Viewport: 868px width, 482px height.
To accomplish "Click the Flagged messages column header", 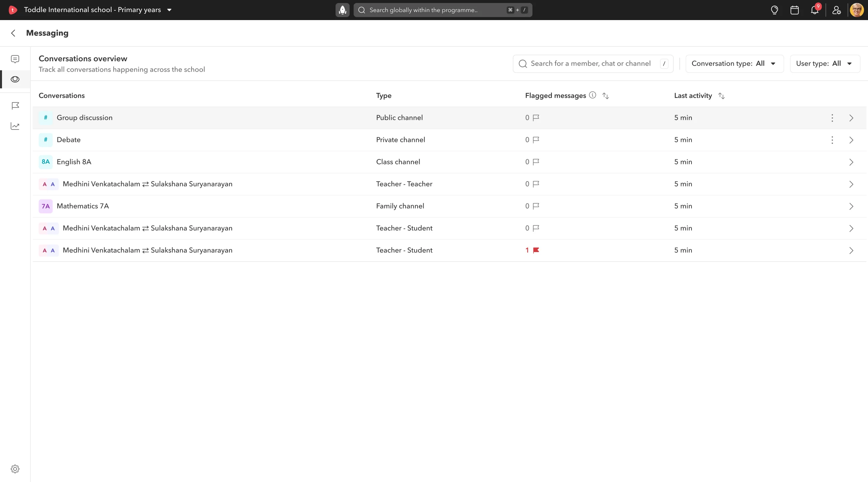I will [555, 96].
